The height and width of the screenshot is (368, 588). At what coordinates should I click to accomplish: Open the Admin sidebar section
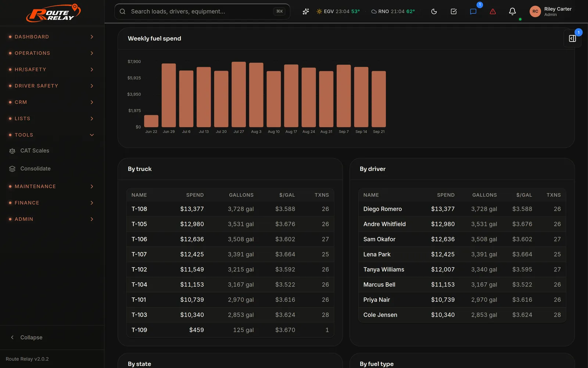click(x=52, y=219)
